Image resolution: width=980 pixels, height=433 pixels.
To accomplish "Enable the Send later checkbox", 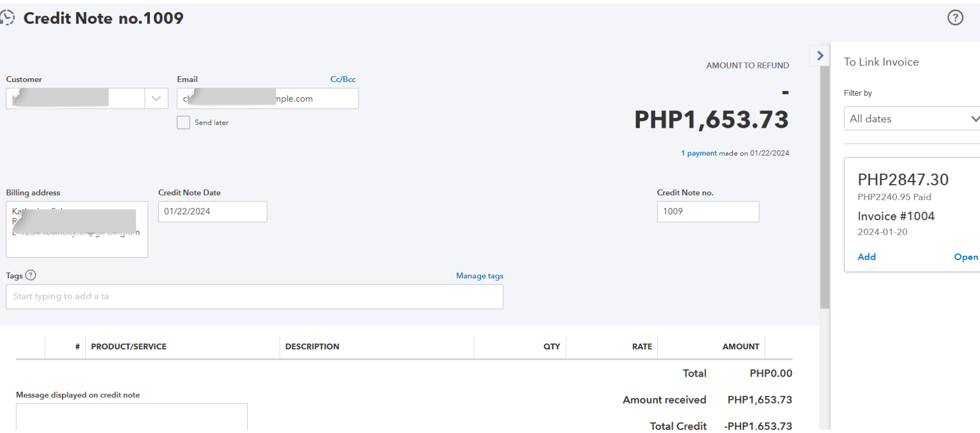I will tap(183, 123).
